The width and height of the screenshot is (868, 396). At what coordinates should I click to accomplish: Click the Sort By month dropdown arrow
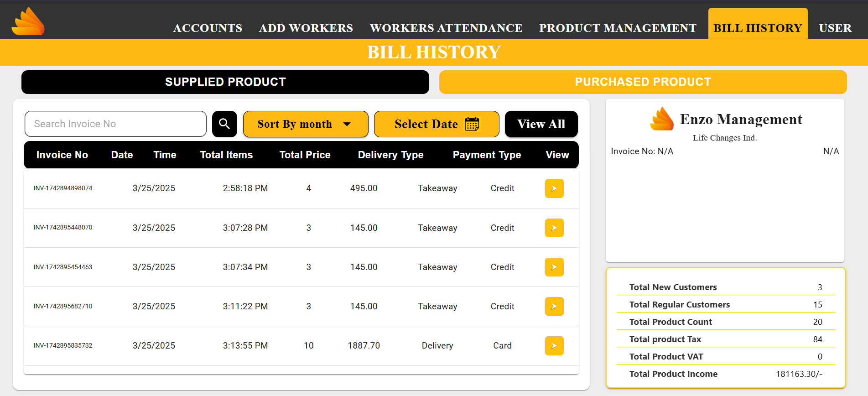click(347, 124)
